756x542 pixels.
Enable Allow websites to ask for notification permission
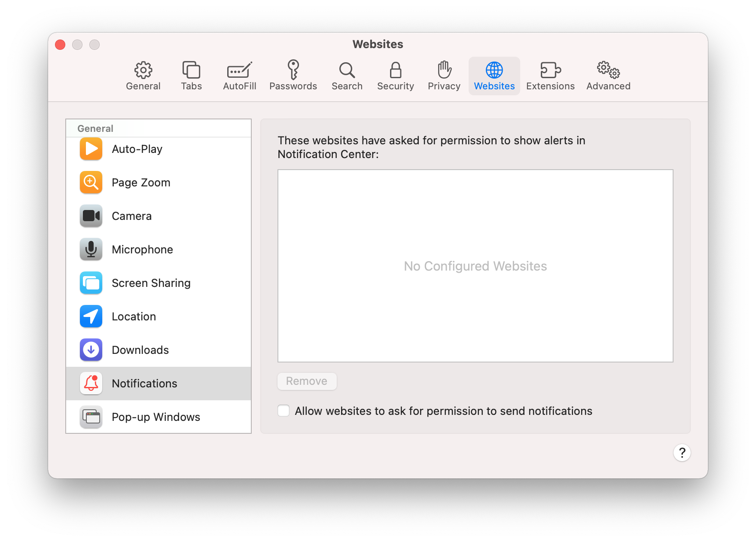(x=283, y=411)
